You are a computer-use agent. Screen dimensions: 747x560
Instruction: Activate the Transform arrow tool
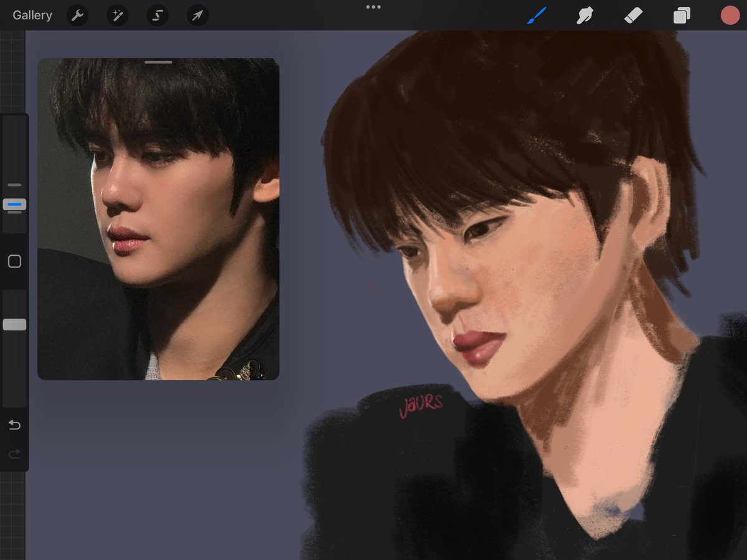coord(197,15)
